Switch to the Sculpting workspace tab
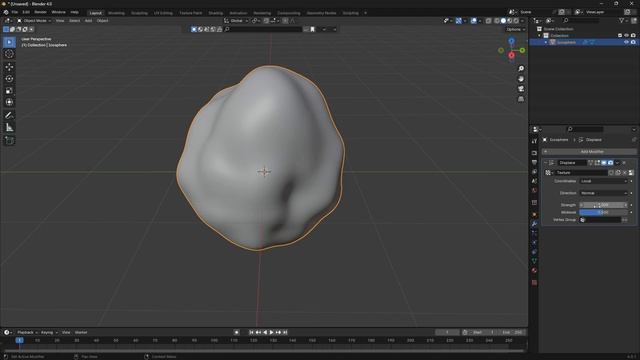 [139, 13]
